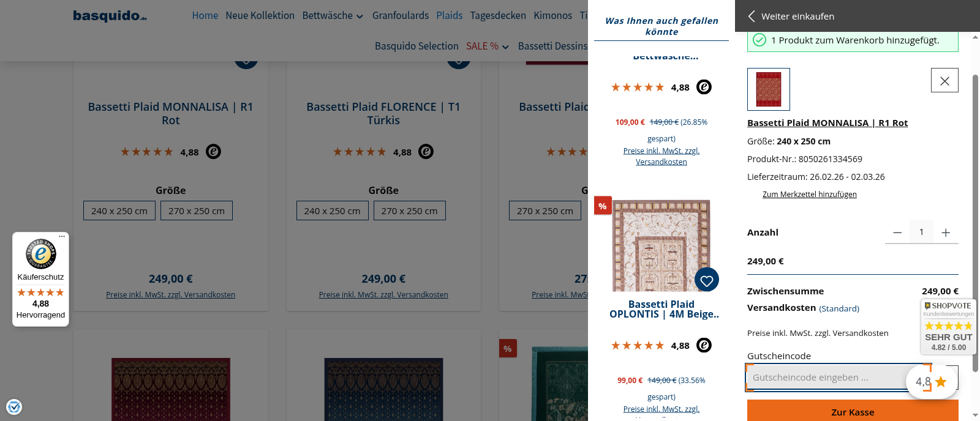The image size is (980, 421).
Task: Click the back arrow beside Weiter einkaufen
Action: 752,17
